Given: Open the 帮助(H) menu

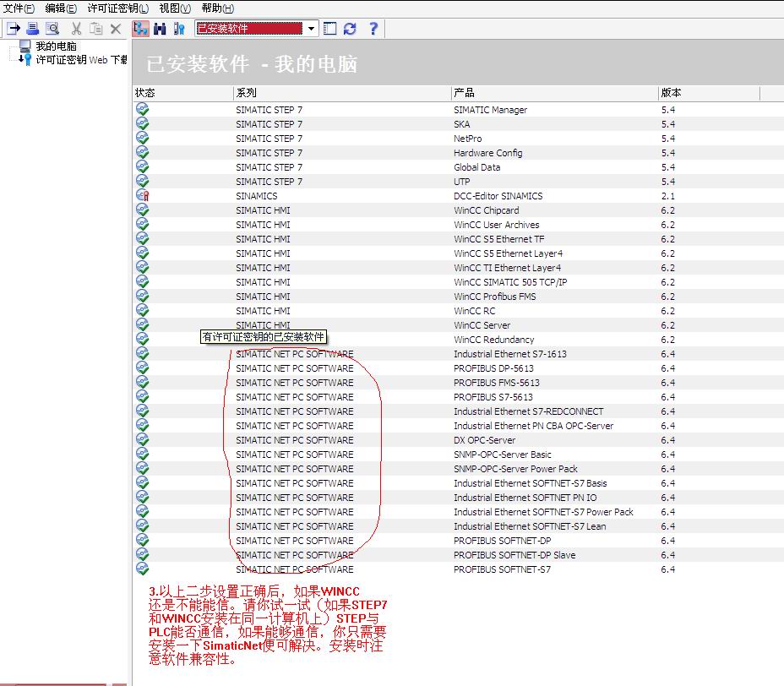Looking at the screenshot, I should click(217, 8).
